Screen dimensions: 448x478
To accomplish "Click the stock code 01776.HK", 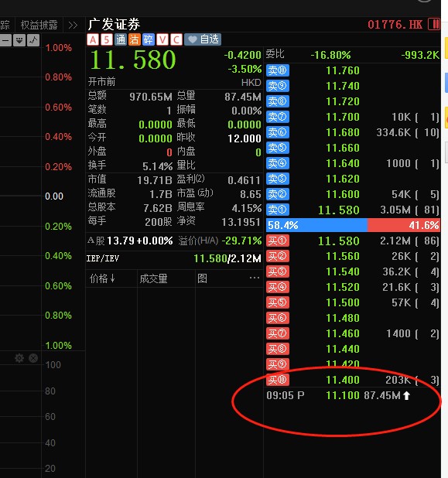I will tap(395, 25).
